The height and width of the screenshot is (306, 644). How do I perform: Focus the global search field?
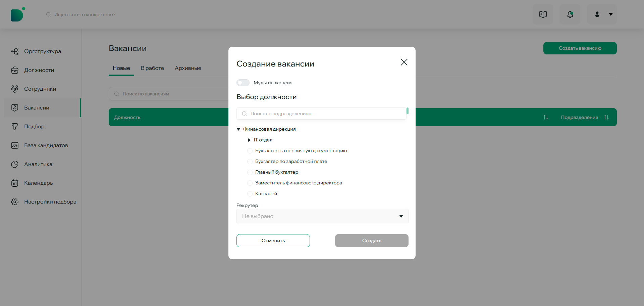point(85,14)
